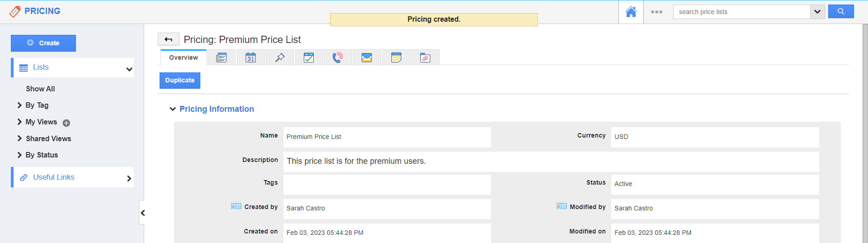Image resolution: width=868 pixels, height=243 pixels.
Task: Open the emails envelope tab icon
Action: coord(367,58)
